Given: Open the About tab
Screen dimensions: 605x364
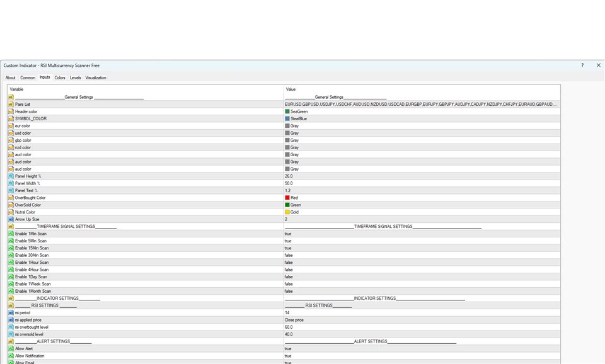Looking at the screenshot, I should coord(11,77).
